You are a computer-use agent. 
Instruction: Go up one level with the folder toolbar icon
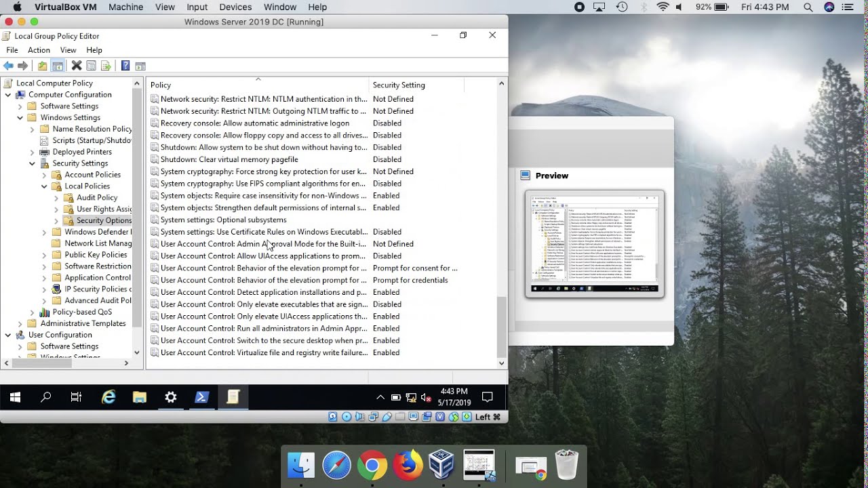pos(43,66)
